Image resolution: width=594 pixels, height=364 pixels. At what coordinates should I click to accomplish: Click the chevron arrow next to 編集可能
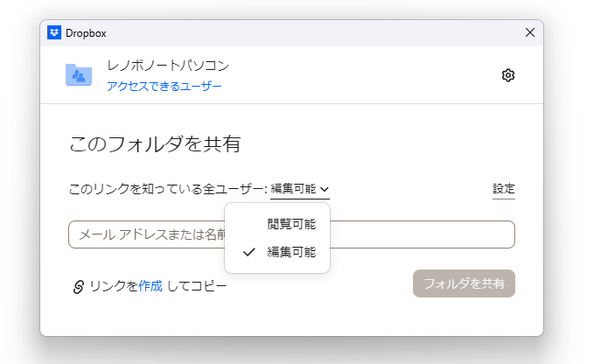[x=325, y=189]
